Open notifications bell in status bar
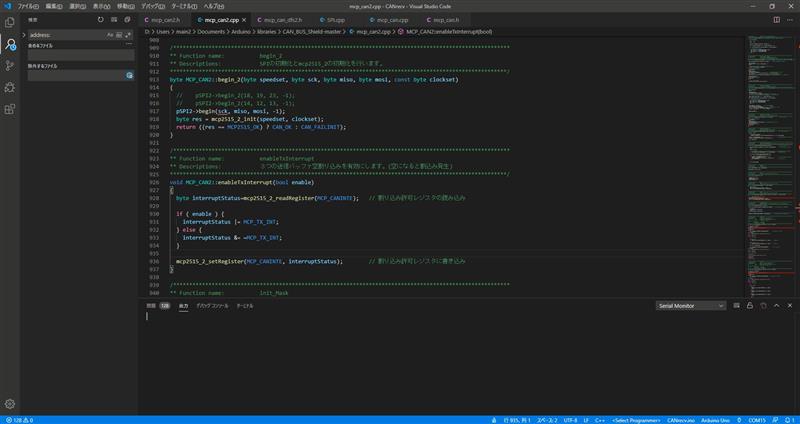Image resolution: width=800 pixels, height=424 pixels. (790, 420)
